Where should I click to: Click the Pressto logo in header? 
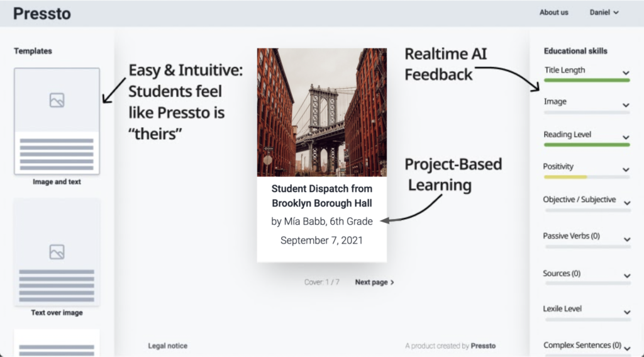[x=42, y=13]
